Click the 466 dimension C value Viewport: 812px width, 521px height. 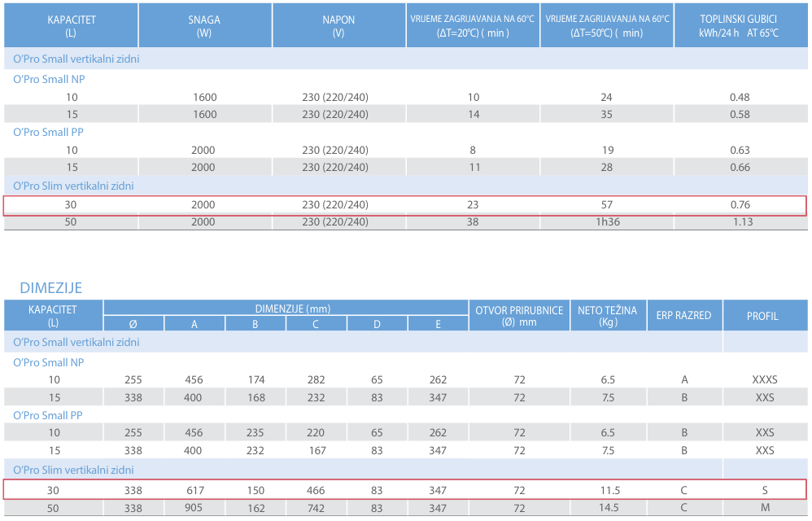click(316, 491)
